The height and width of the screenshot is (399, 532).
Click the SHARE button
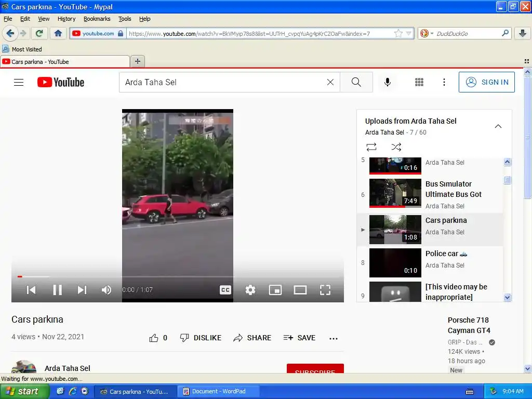(252, 338)
